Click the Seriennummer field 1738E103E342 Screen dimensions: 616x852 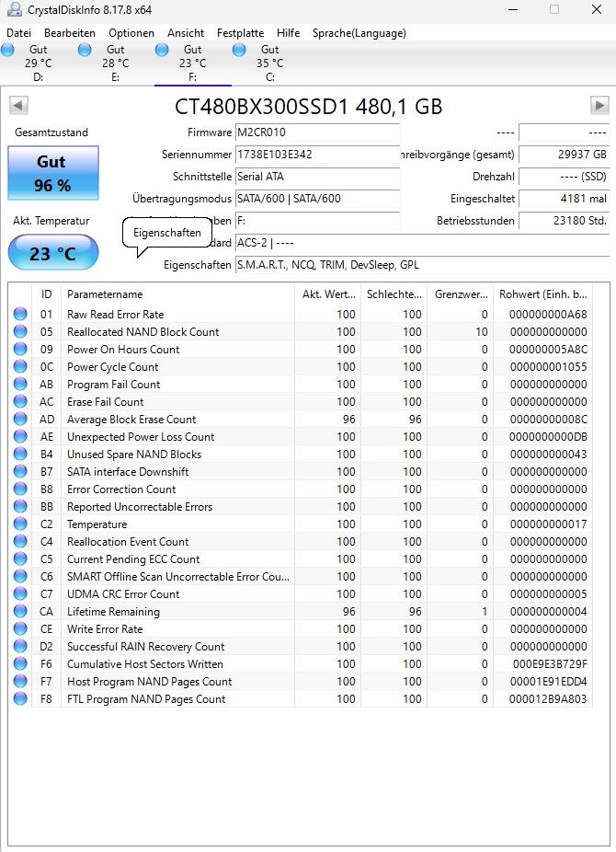tap(317, 155)
